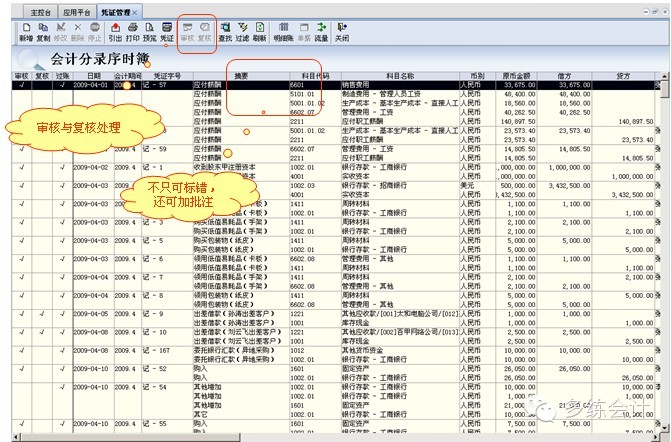Click the 打印 (print) toolbar icon
This screenshot has height=442, width=671.
click(133, 33)
